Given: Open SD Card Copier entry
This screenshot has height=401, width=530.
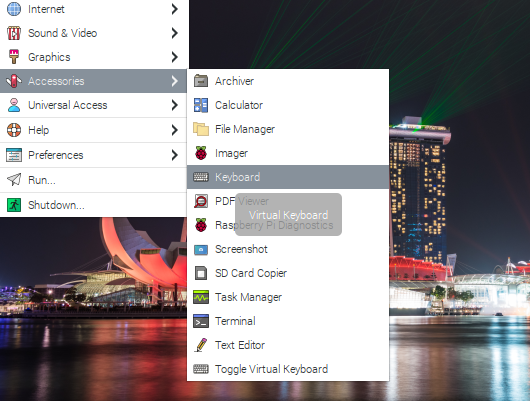Looking at the screenshot, I should [x=288, y=273].
